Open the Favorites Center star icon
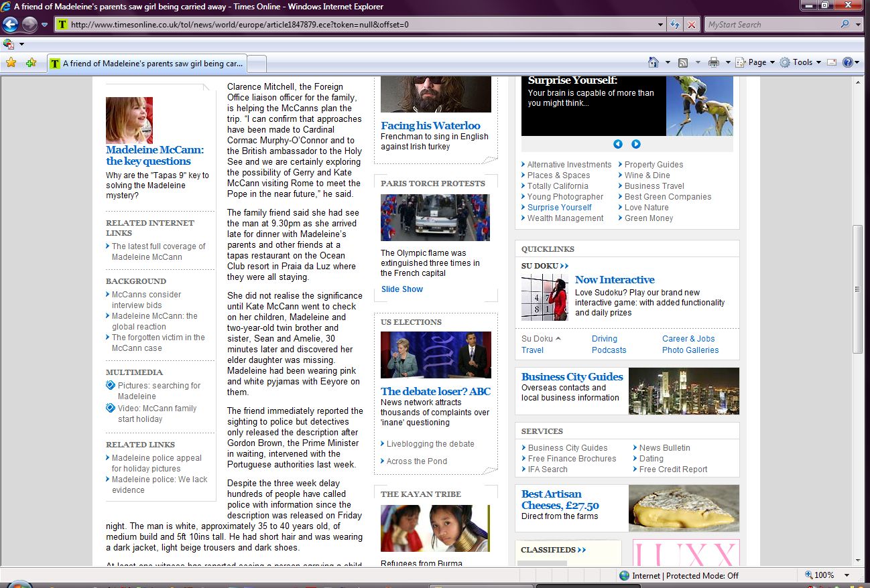This screenshot has width=870, height=588. [11, 63]
